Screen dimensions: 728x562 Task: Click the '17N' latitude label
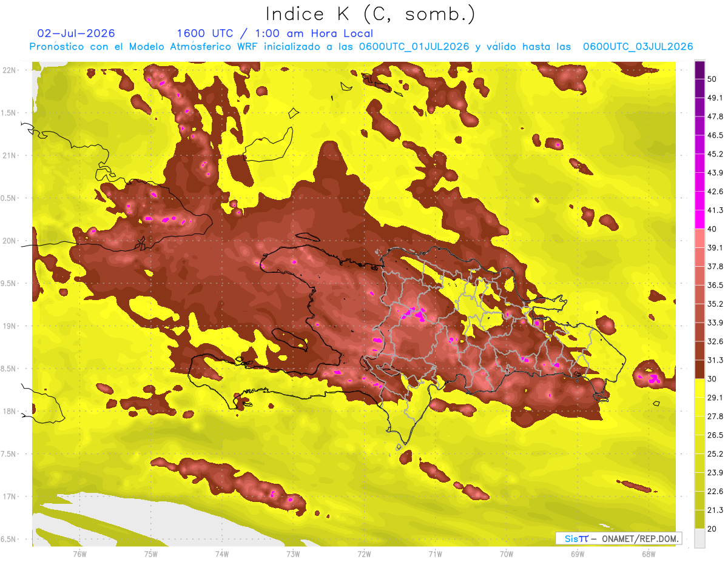pyautogui.click(x=8, y=497)
